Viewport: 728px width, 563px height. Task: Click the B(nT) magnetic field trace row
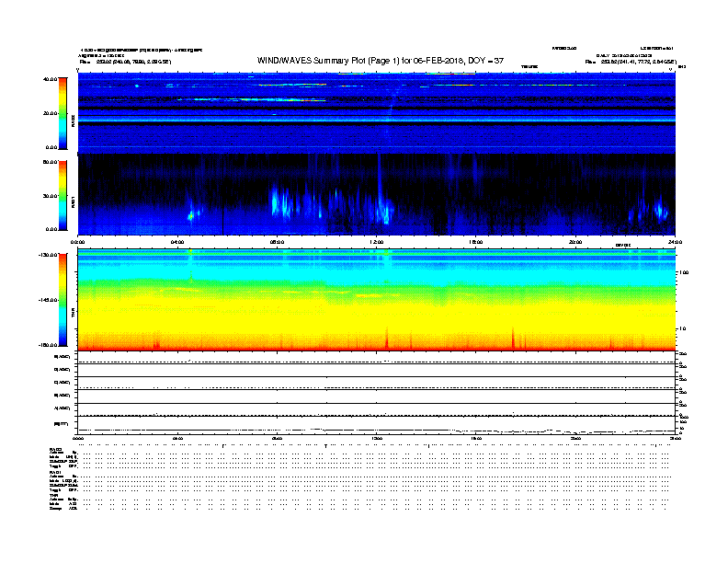point(377,423)
